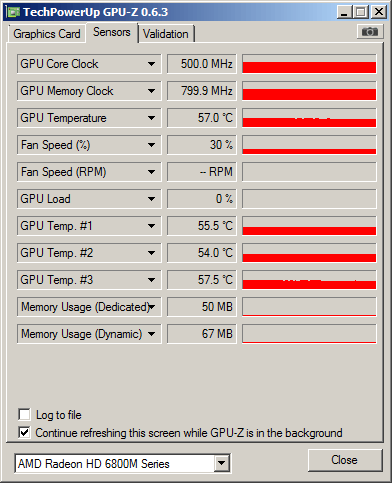Open the GPU Load dropdown arrow
This screenshot has height=483, width=392.
pyautogui.click(x=151, y=199)
